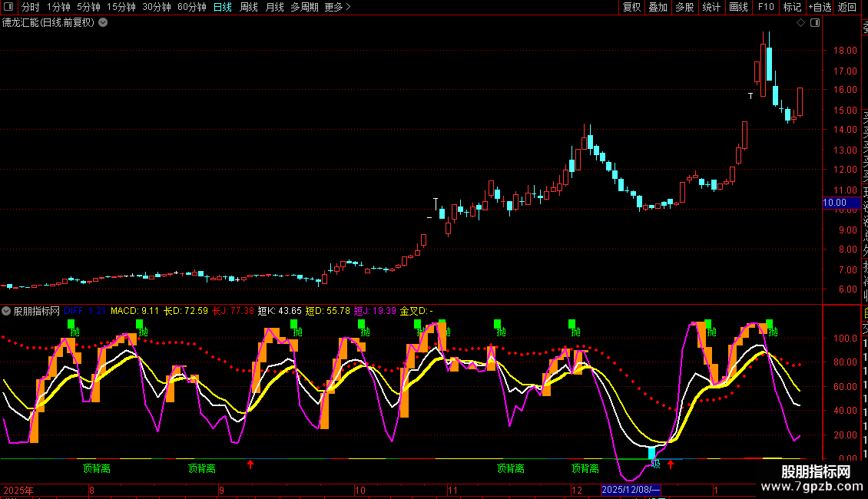This screenshot has height=499, width=868.
Task: Click the diamond icon above the chart
Action: 800,23
